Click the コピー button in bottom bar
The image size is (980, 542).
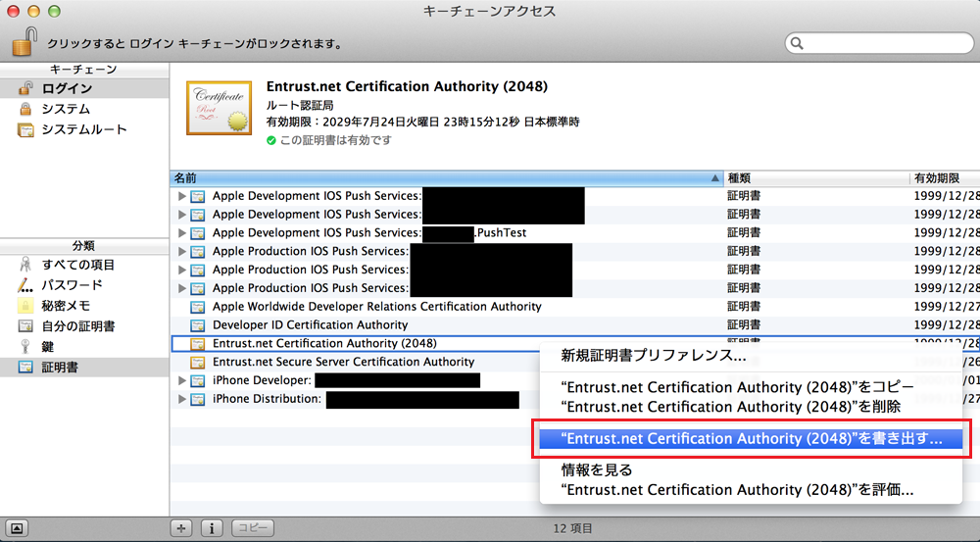coord(253,528)
